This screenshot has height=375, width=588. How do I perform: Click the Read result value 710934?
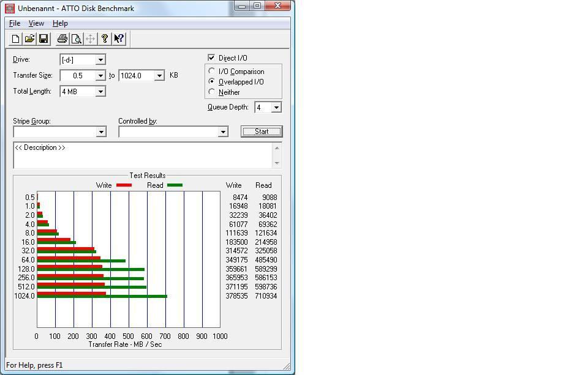click(266, 296)
